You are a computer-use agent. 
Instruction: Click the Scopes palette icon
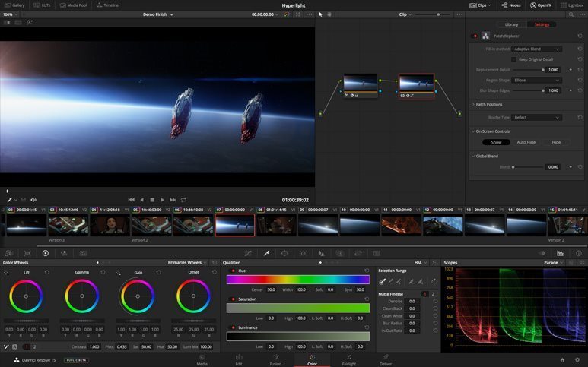(x=560, y=253)
